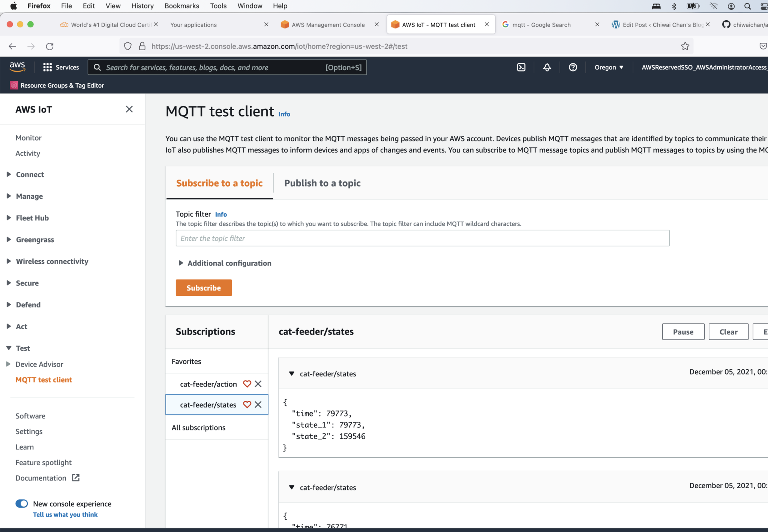Open tracking protection shield icon

127,46
